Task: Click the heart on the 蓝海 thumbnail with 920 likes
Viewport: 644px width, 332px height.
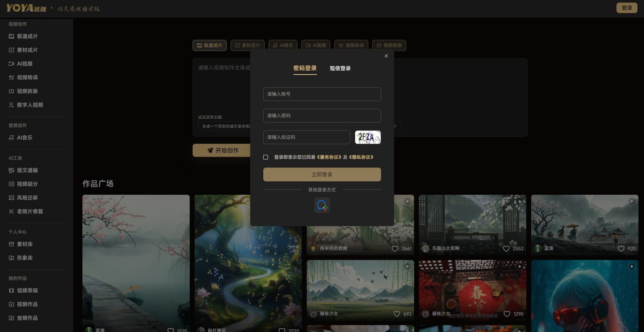Action: click(621, 249)
